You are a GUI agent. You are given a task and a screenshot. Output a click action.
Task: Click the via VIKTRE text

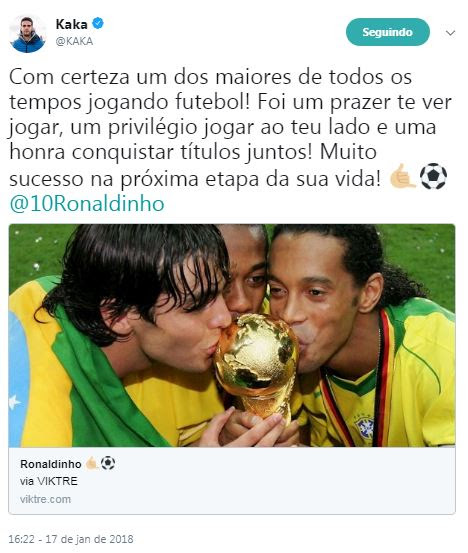pyautogui.click(x=49, y=481)
